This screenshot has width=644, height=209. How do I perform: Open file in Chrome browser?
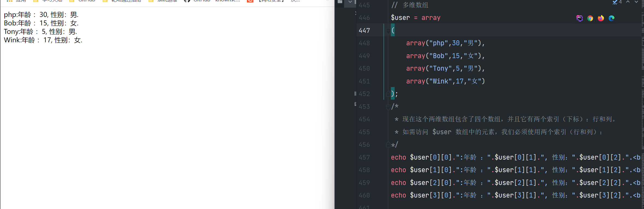tap(590, 18)
